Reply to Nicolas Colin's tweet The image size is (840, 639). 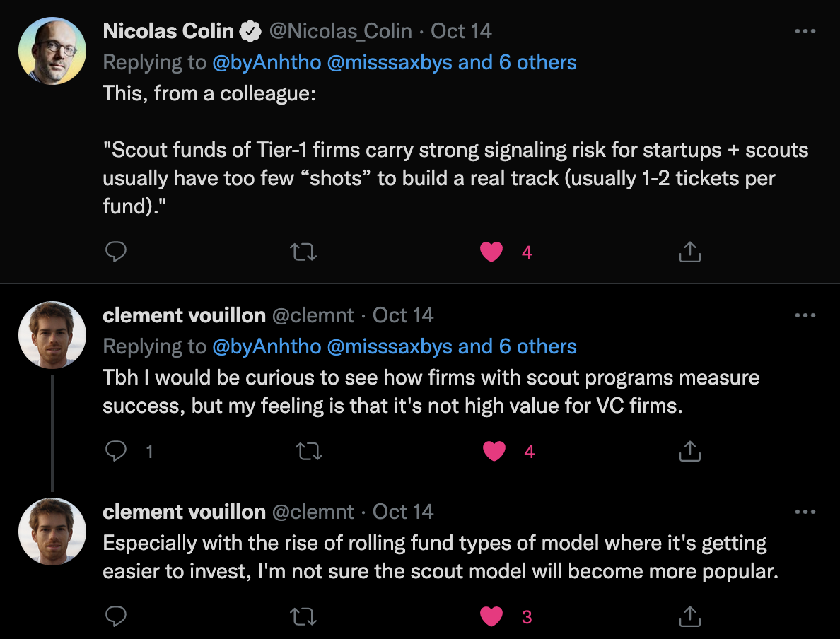pyautogui.click(x=115, y=252)
